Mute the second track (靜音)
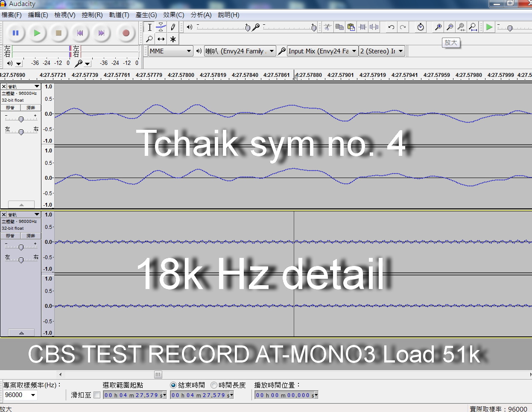532x412 pixels. tap(10, 236)
